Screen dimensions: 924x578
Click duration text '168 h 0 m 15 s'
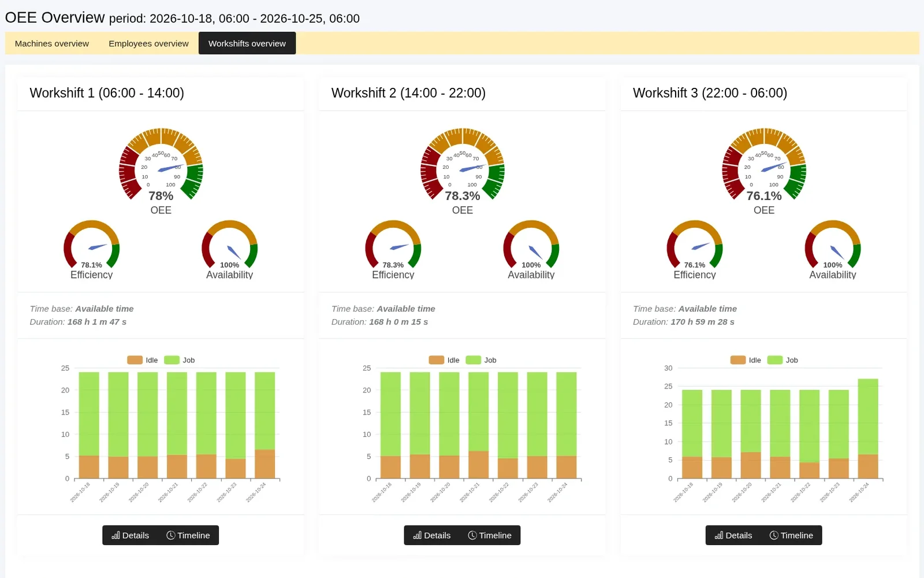pos(398,322)
